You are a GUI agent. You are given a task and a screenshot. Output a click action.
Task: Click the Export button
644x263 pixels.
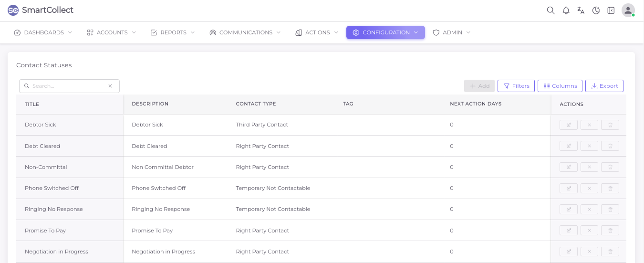pos(604,86)
